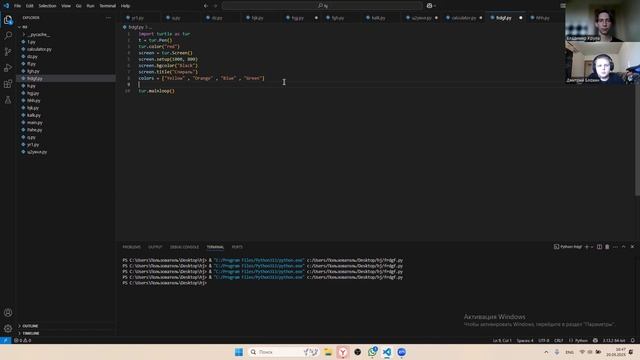The image size is (640, 360).
Task: Open WhatsApp from the taskbar
Action: pos(372,352)
